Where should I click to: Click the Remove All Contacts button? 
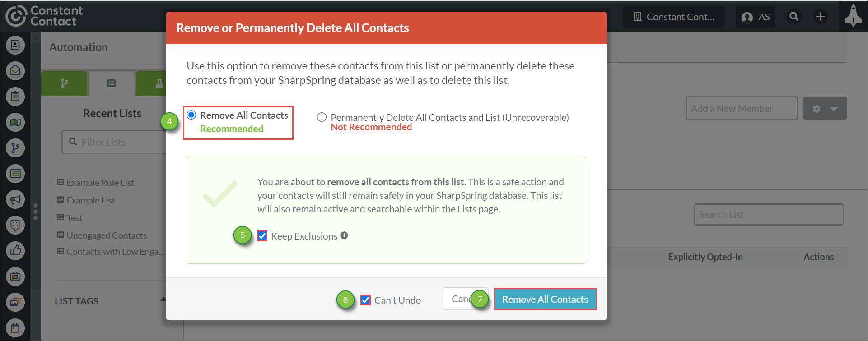[545, 299]
